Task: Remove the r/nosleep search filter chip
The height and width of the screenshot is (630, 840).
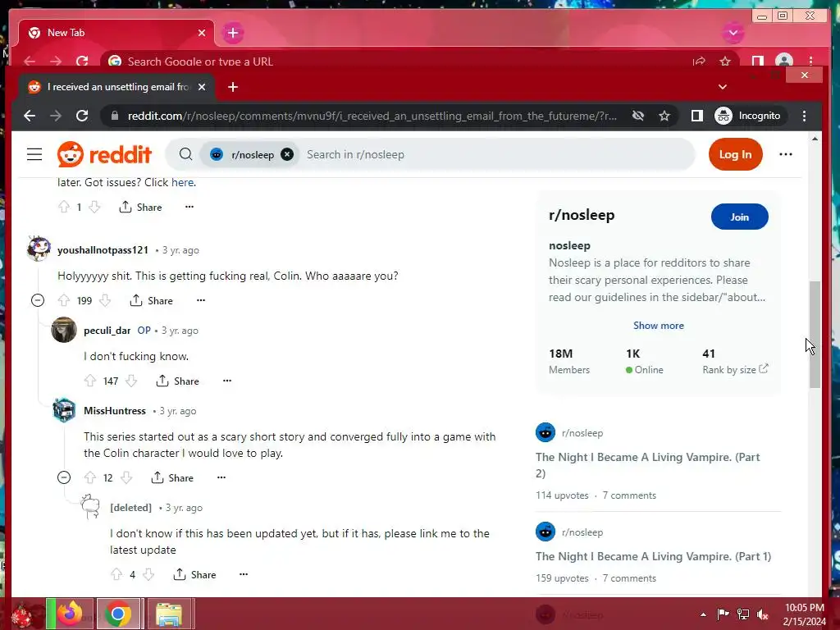Action: click(287, 154)
